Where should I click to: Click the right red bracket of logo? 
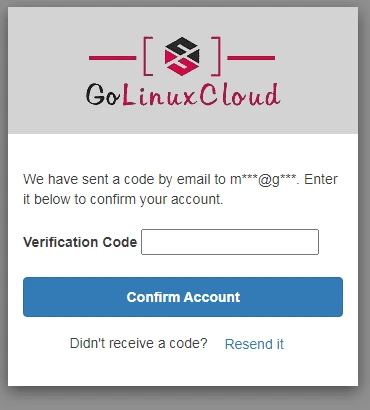click(216, 56)
